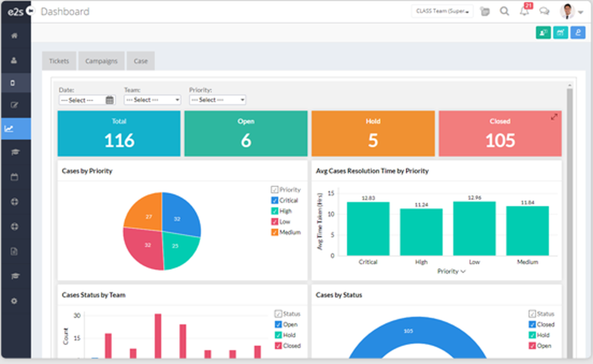593x364 pixels.
Task: Click the user avatar photo
Action: [x=567, y=11]
